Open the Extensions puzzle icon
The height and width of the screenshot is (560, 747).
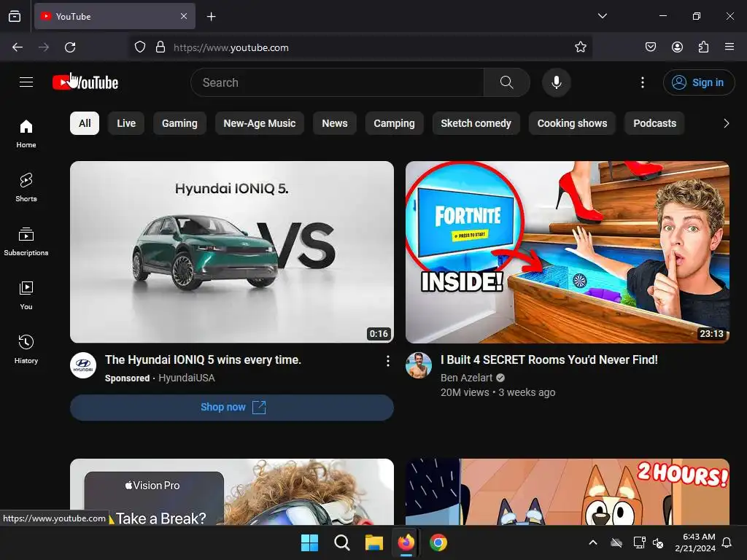click(703, 47)
